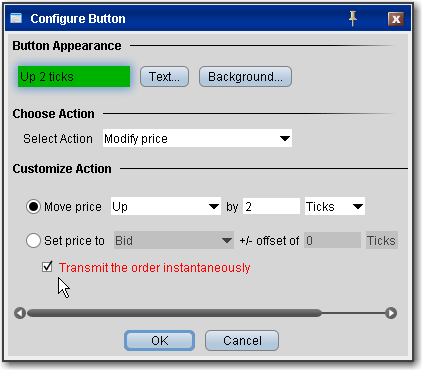This screenshot has width=422, height=370.
Task: Click the window icon beside Configure Button title
Action: 16,18
